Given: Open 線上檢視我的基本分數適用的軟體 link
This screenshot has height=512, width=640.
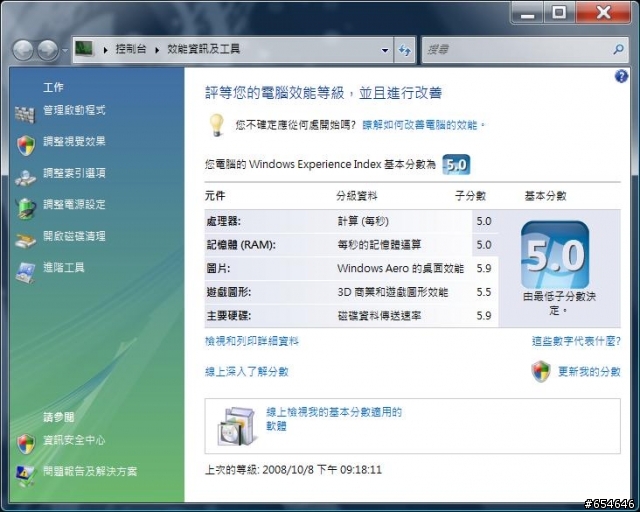Looking at the screenshot, I should (x=334, y=419).
